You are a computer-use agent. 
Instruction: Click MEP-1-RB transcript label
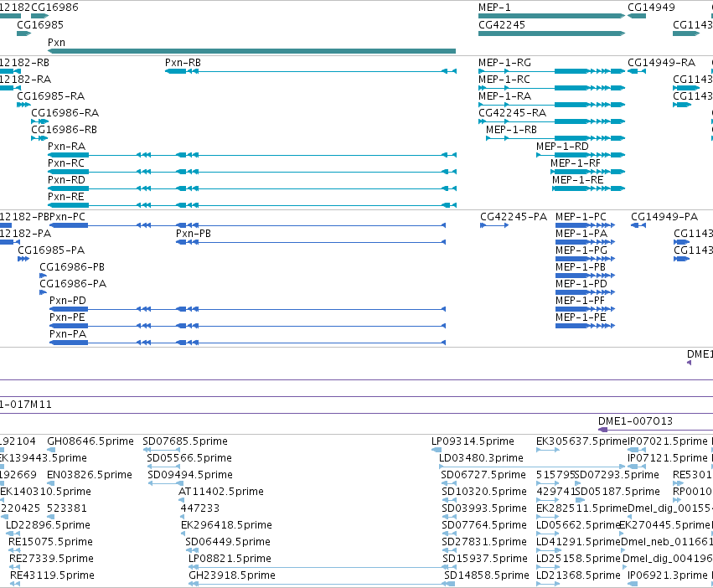tap(512, 130)
